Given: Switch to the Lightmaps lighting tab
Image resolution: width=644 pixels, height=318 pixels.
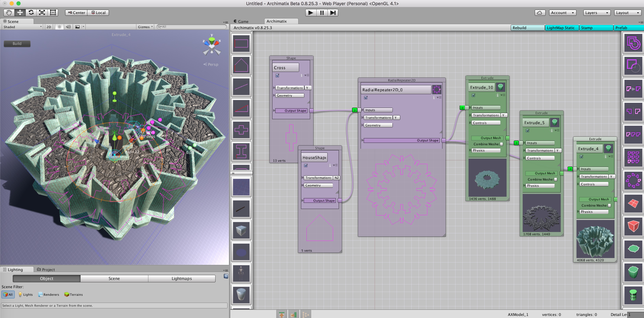Looking at the screenshot, I should (181, 278).
